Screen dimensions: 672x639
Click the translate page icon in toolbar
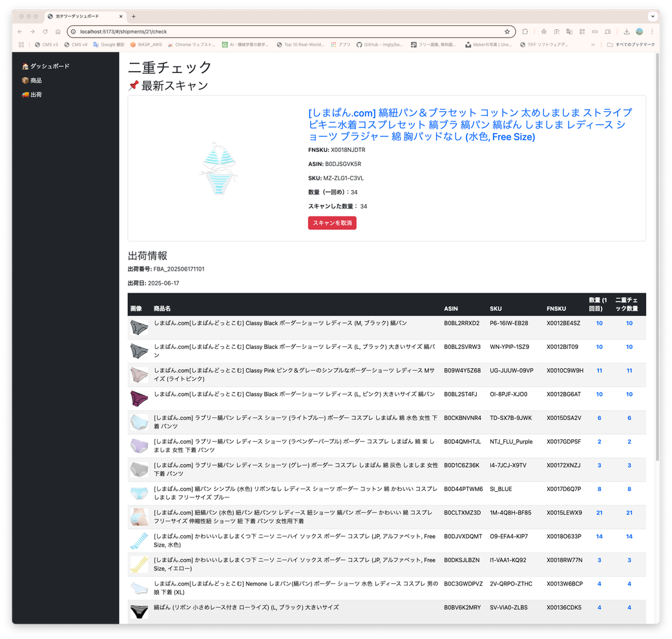point(569,32)
